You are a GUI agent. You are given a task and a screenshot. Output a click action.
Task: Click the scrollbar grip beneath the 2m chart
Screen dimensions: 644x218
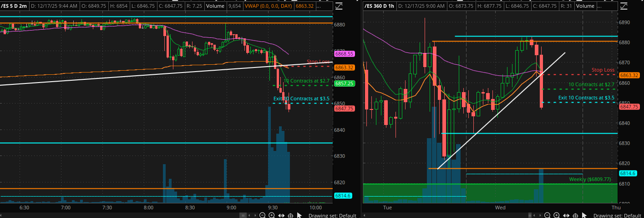click(243, 215)
